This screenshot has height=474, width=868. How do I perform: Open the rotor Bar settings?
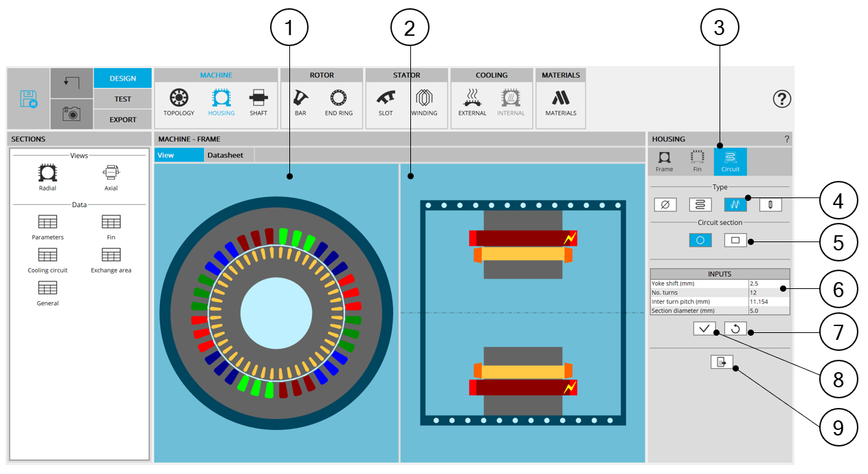pos(300,102)
